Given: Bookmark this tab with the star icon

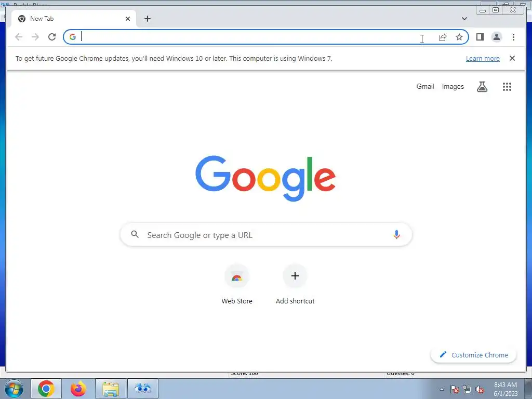Looking at the screenshot, I should coord(459,37).
